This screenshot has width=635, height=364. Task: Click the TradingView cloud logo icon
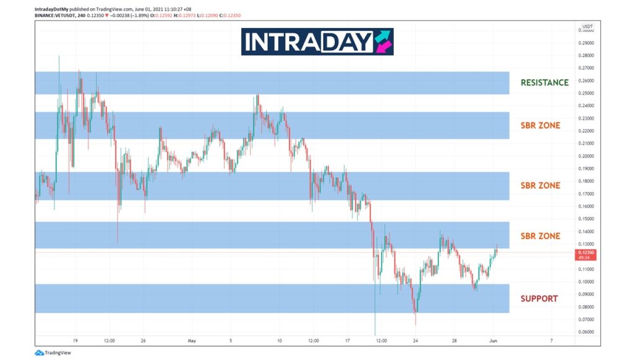[39, 353]
